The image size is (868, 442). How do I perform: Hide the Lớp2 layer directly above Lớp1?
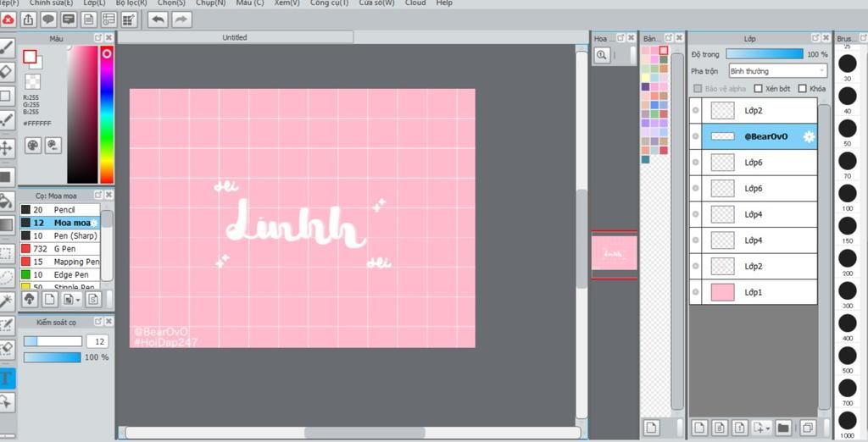[695, 266]
